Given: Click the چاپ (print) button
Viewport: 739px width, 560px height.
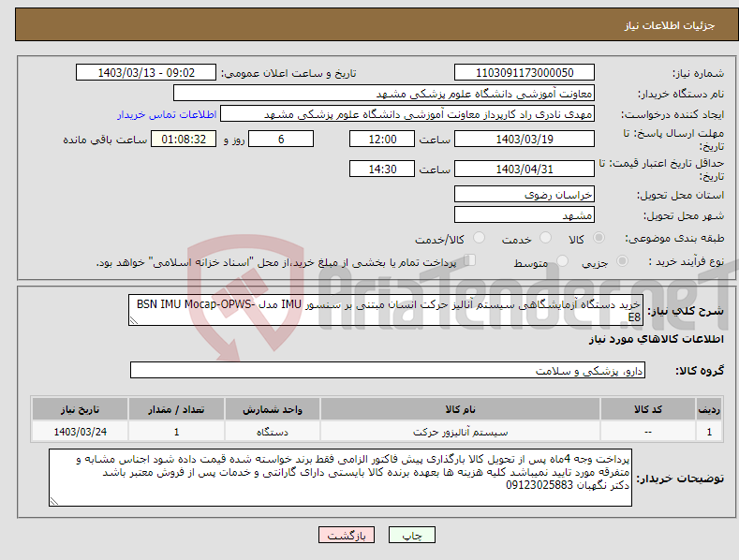Looking at the screenshot, I should pyautogui.click(x=411, y=535).
